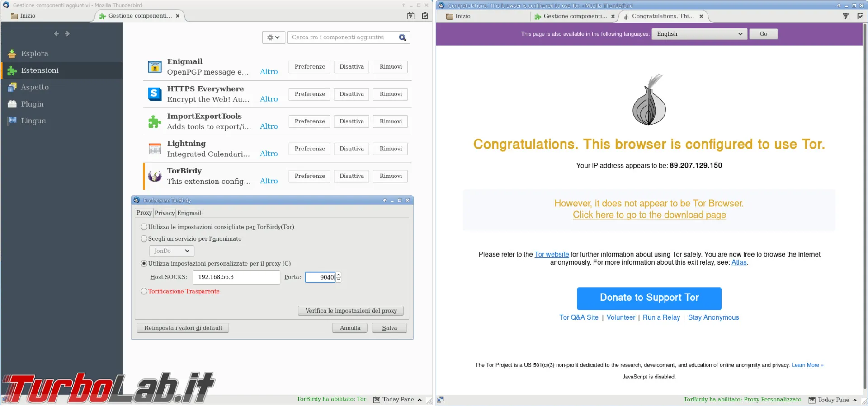Image resolution: width=868 pixels, height=406 pixels.
Task: Click the forward arrow in the add-ons sidebar
Action: (x=67, y=34)
